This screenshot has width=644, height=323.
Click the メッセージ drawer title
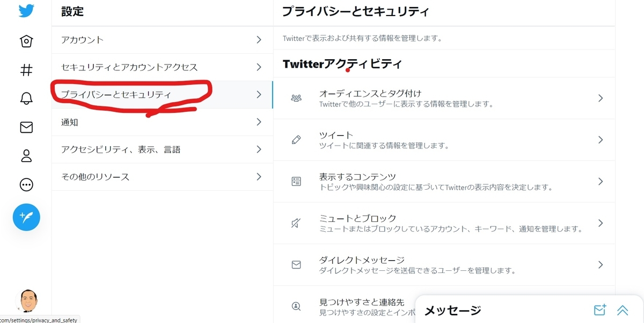click(x=452, y=310)
